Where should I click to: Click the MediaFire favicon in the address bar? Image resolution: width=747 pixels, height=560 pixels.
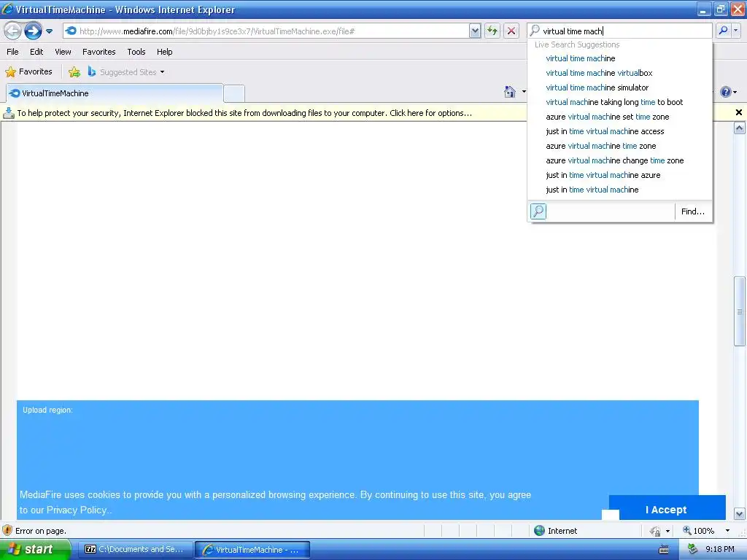pos(71,31)
